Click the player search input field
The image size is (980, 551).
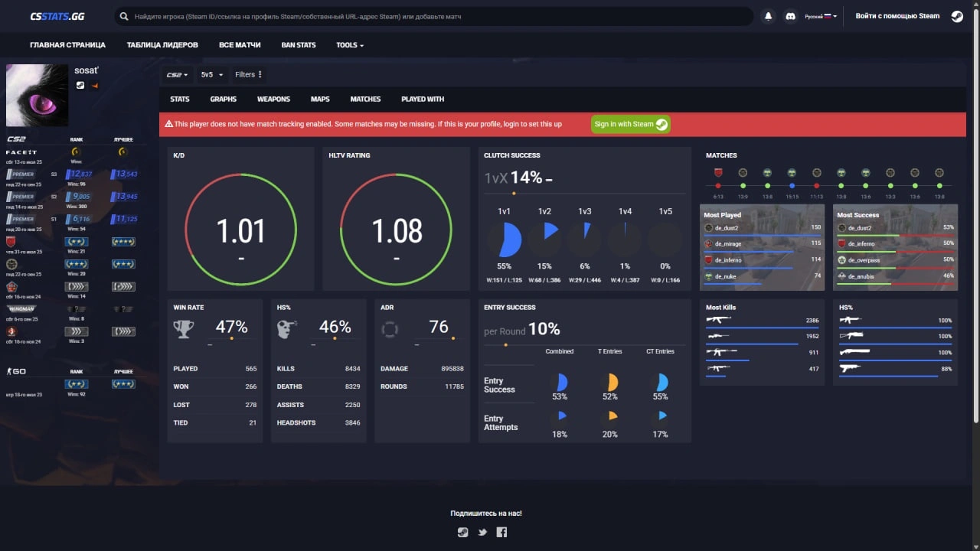[x=436, y=16]
